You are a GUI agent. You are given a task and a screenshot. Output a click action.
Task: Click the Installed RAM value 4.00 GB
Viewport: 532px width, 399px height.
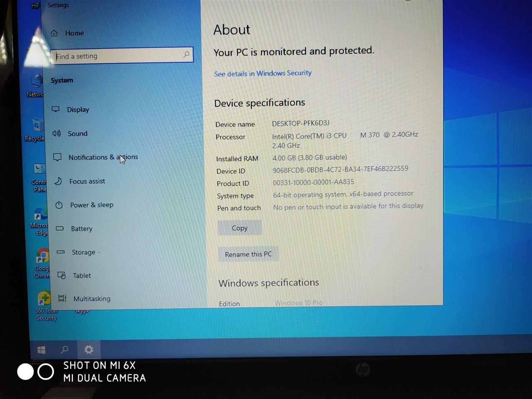click(310, 158)
